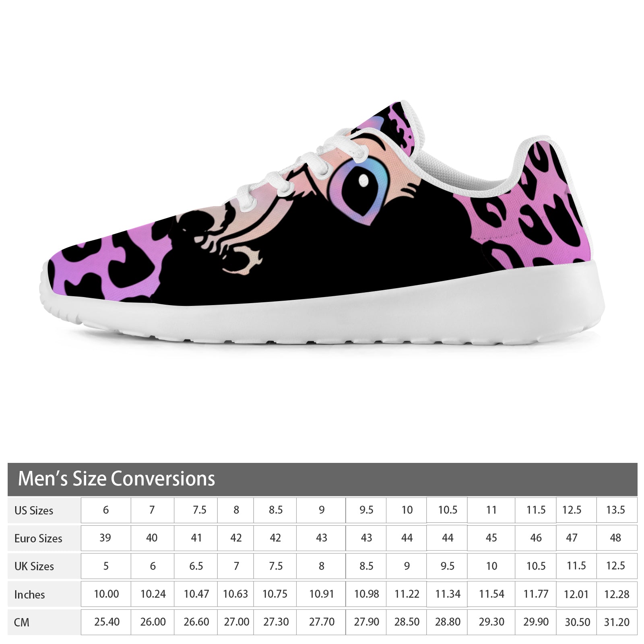Click the 12.28 inches cell
The image size is (644, 644).
(x=616, y=594)
